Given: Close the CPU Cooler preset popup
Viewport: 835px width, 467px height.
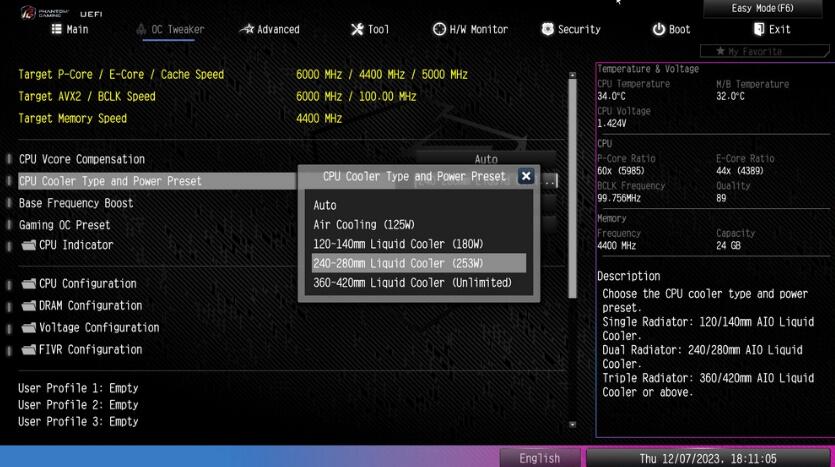Looking at the screenshot, I should 526,176.
